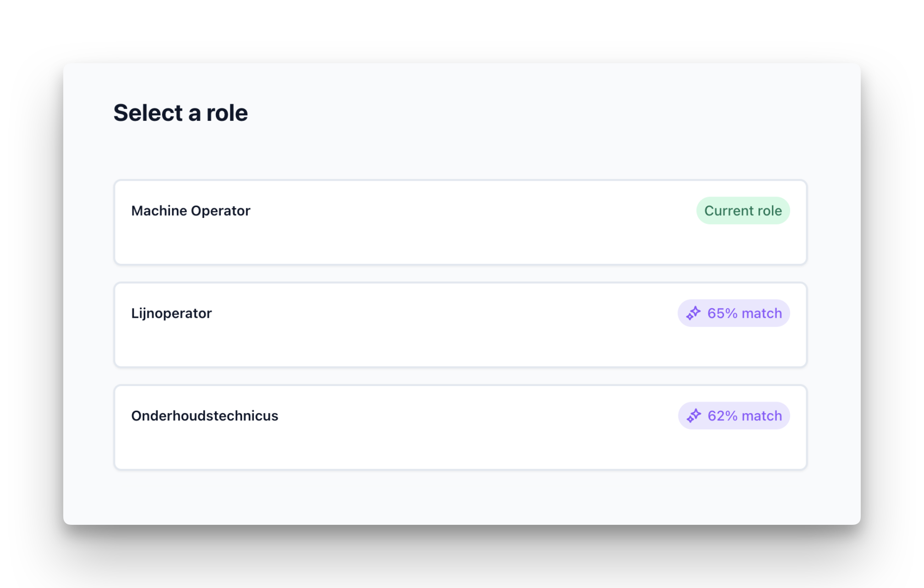Screen dimensions: 924x588
Task: Click the AI match icon beside Lijnoperator's percentage
Action: pyautogui.click(x=694, y=313)
